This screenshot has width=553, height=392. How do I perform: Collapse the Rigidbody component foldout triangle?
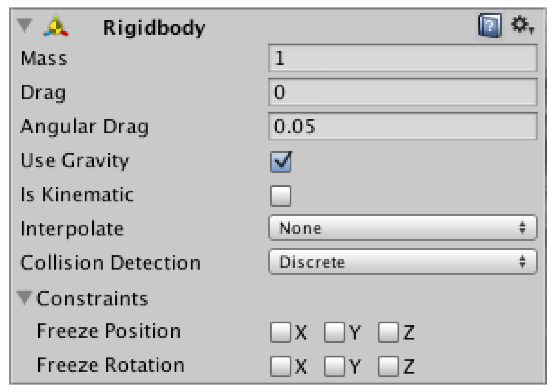(25, 25)
